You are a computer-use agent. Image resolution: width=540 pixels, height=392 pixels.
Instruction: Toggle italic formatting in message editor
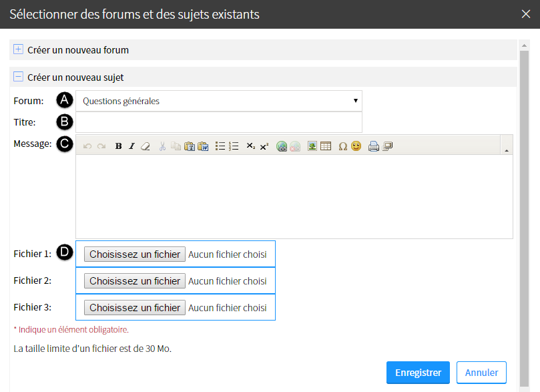131,146
